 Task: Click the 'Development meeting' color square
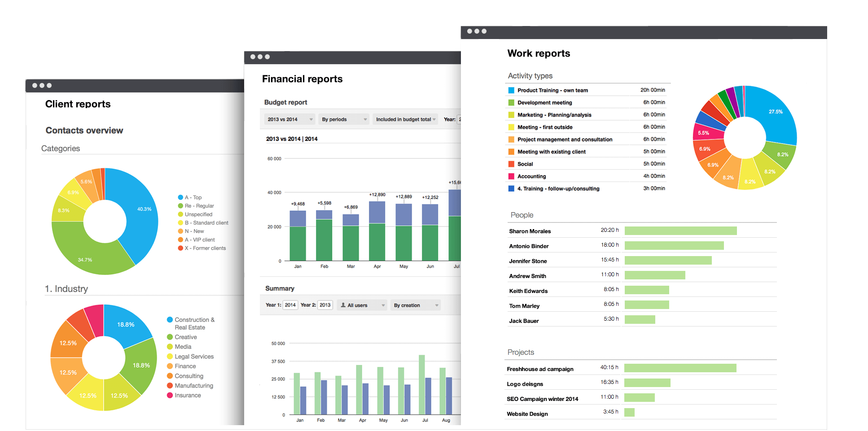(511, 103)
